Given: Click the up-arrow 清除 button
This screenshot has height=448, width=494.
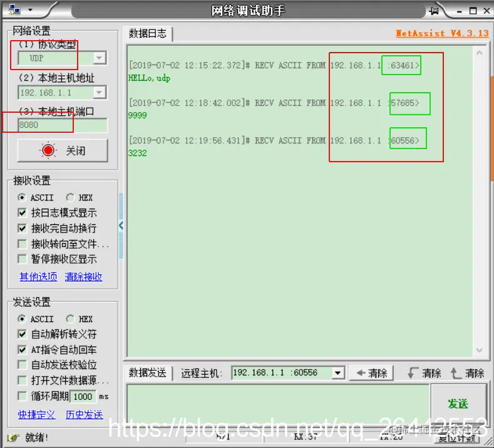Looking at the screenshot, I should 467,373.
